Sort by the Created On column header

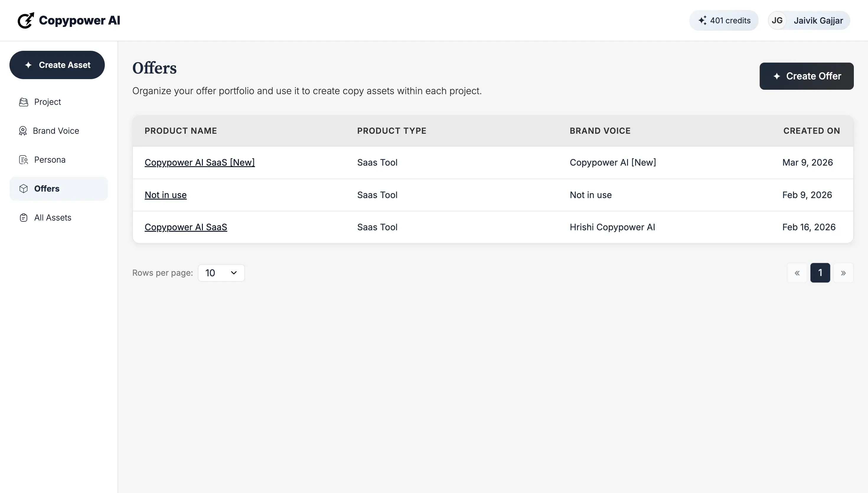811,131
